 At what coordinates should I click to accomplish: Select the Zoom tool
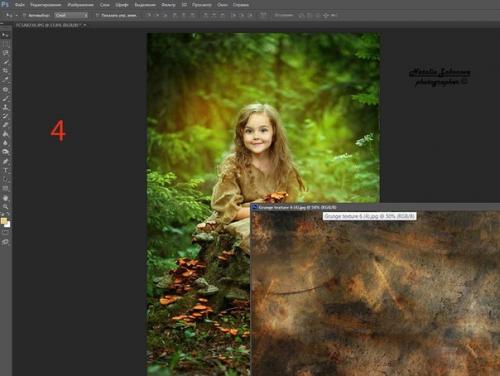5,207
